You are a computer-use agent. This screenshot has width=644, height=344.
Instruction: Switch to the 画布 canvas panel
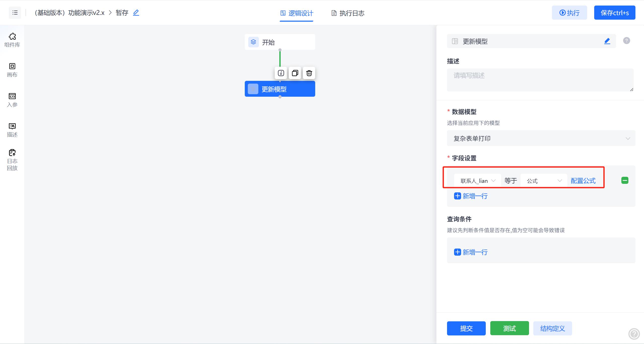12,70
